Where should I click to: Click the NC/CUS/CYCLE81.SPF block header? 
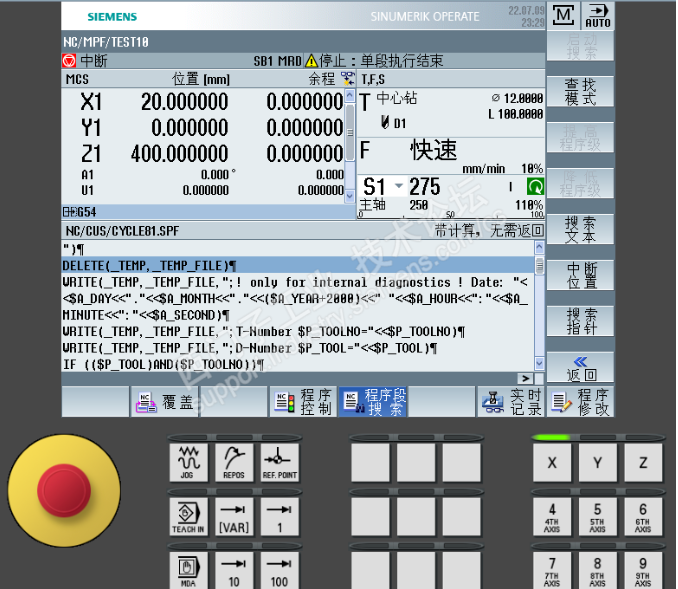[x=122, y=231]
